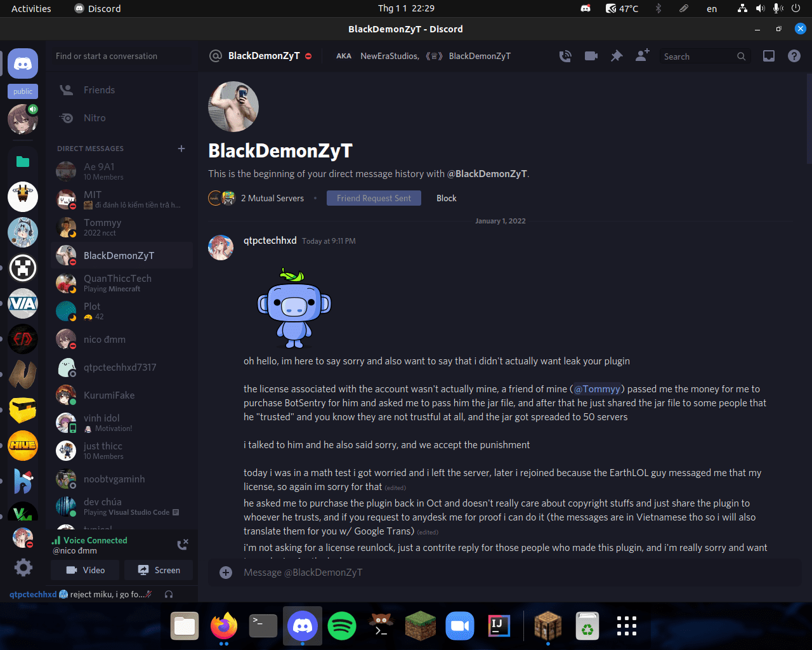Open the MIT direct message
The width and height of the screenshot is (812, 650).
coord(121,199)
